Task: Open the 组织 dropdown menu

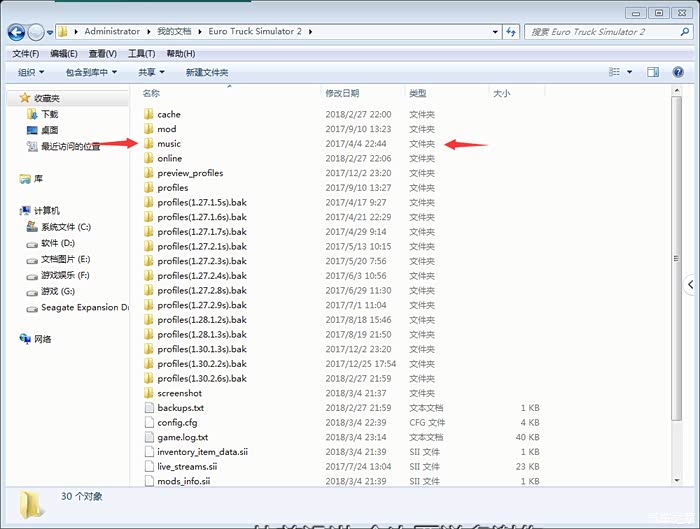Action: point(31,72)
